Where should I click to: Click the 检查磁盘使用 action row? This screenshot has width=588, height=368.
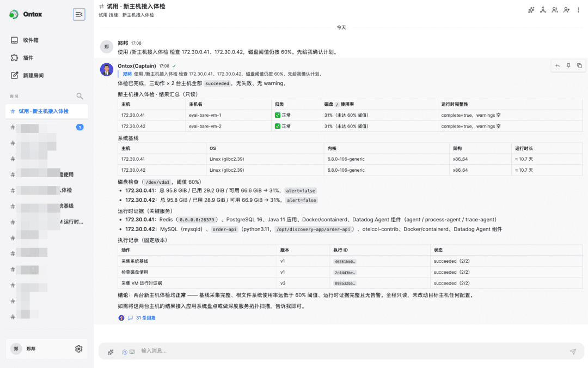tap(350, 272)
